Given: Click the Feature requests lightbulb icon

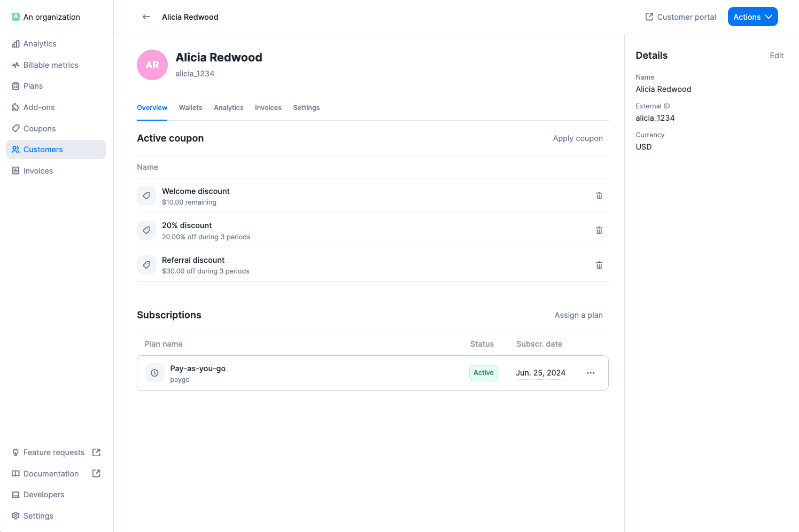Looking at the screenshot, I should pos(15,452).
